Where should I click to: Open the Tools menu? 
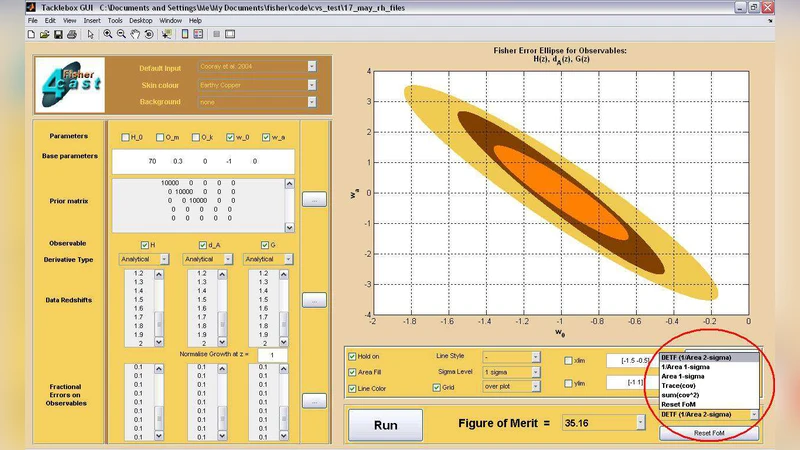(x=115, y=20)
